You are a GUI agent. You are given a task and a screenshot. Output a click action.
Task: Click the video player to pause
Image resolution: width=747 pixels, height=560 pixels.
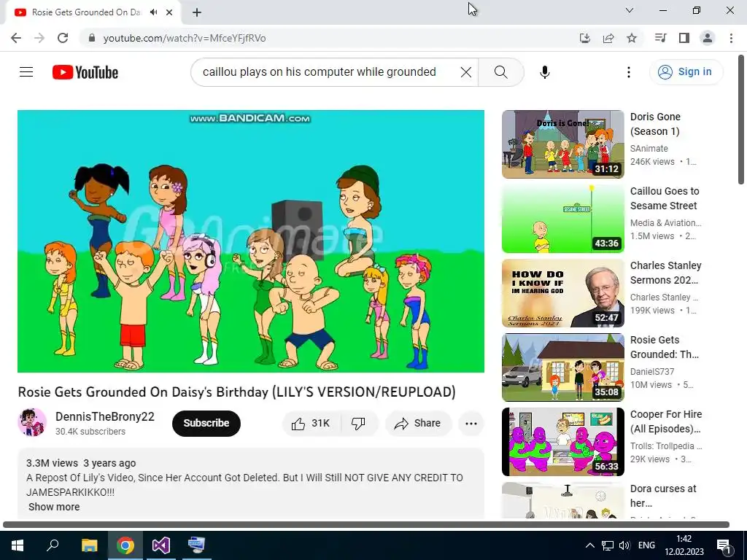(251, 241)
